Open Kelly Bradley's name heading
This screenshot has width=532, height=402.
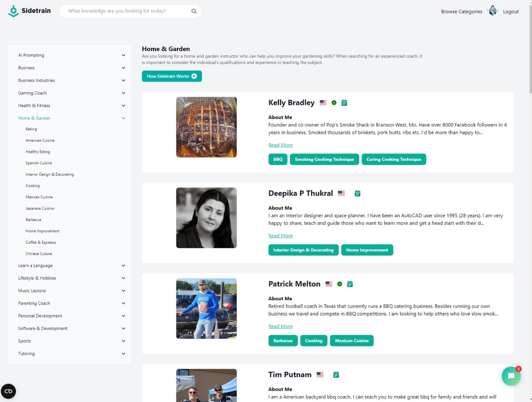coord(292,103)
